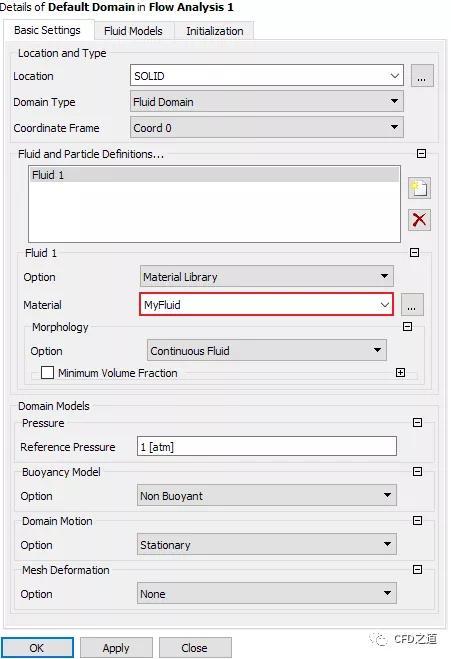This screenshot has height=659, width=451.
Task: Collapse the Morphology section
Action: coord(407,327)
